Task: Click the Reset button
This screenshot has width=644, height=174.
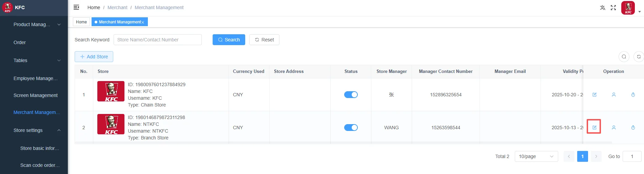Action: 264,40
